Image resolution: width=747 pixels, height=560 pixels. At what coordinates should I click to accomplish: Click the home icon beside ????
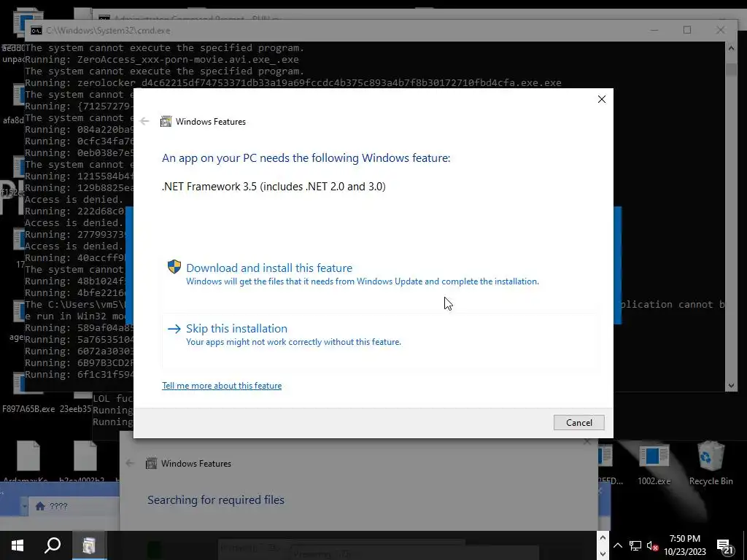tap(41, 506)
